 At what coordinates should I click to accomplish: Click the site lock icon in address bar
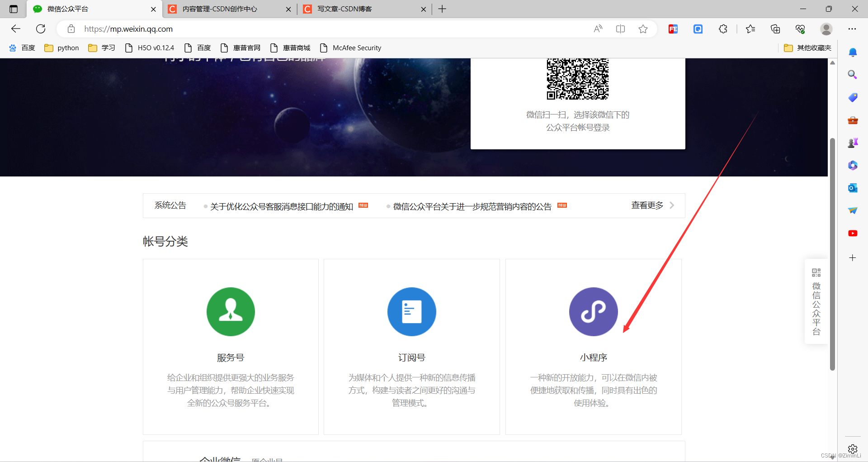(71, 29)
